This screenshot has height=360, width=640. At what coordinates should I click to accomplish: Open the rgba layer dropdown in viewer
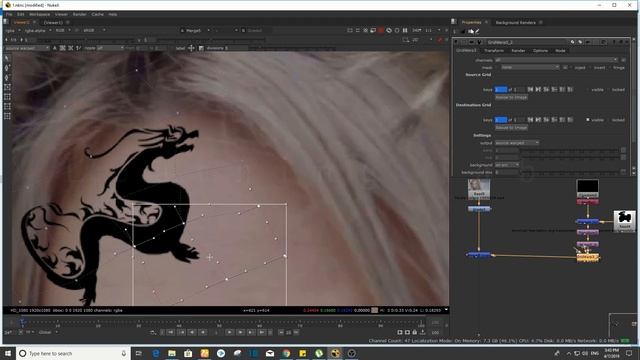tap(13, 30)
